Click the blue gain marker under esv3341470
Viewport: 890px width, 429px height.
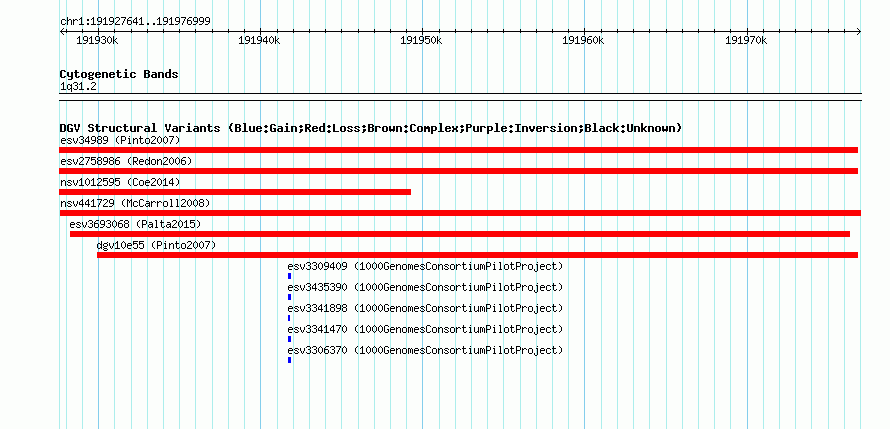point(289,339)
